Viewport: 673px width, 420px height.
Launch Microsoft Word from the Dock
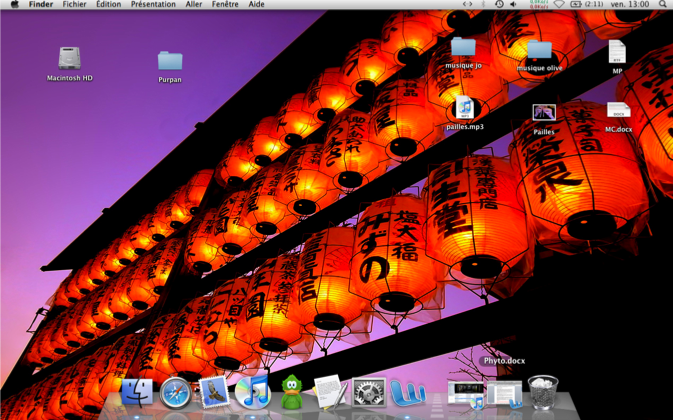tap(408, 393)
